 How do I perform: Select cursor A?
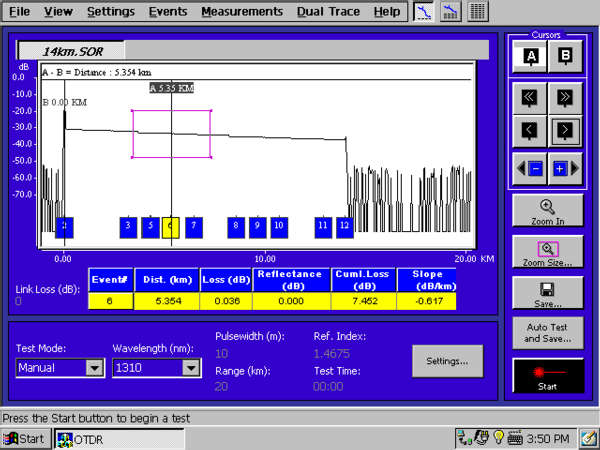coord(529,57)
